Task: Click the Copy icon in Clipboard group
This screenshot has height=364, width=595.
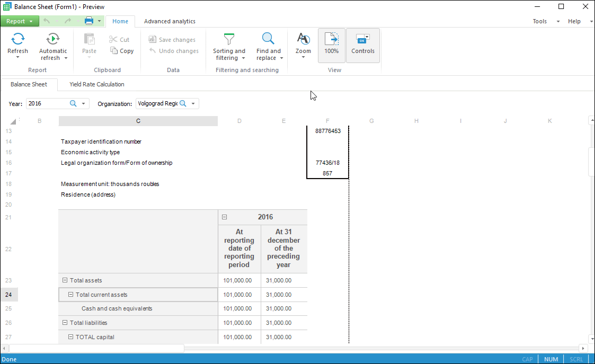Action: click(x=114, y=51)
